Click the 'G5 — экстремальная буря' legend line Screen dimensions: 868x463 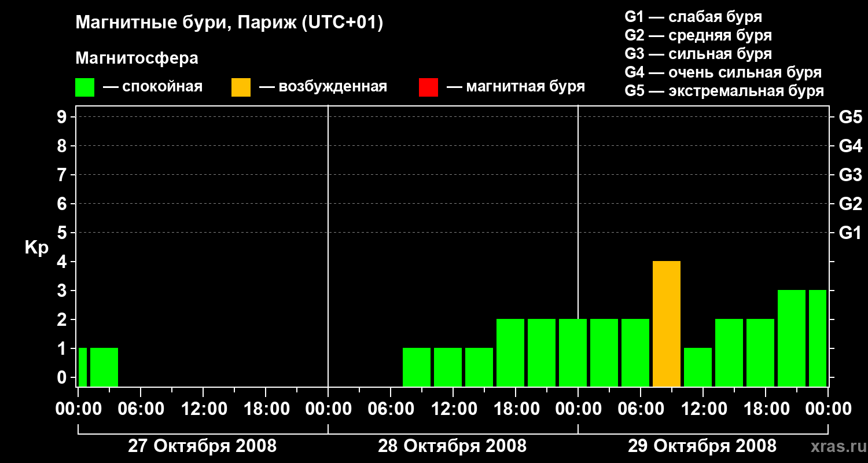(x=724, y=91)
